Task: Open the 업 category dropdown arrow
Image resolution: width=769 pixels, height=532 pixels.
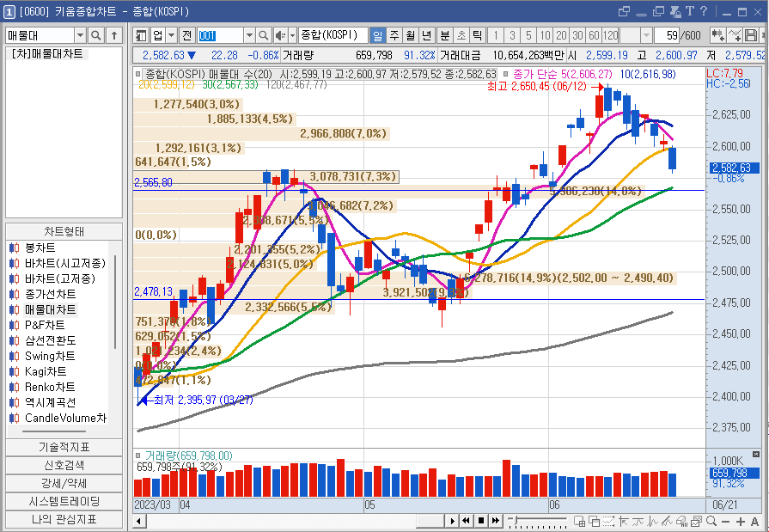Action: pyautogui.click(x=171, y=35)
